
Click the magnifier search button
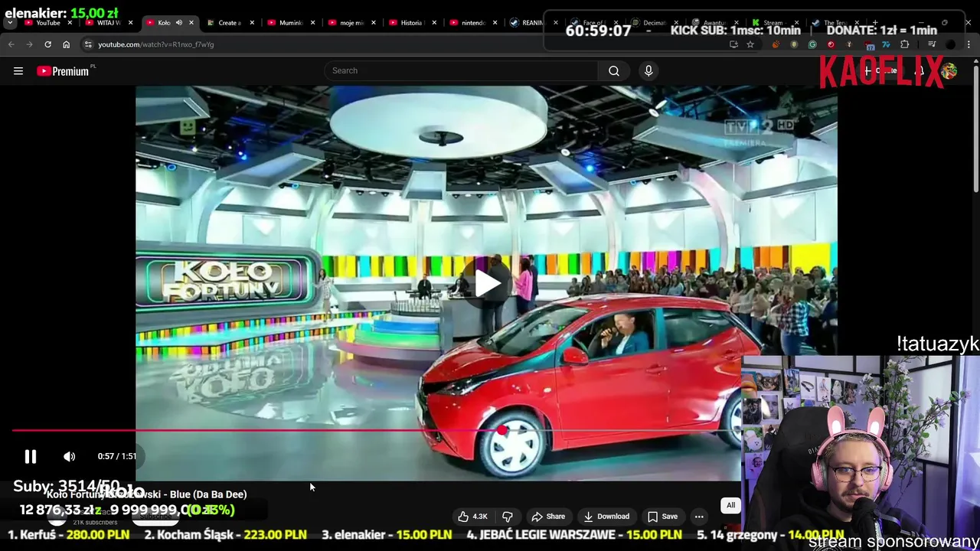pyautogui.click(x=614, y=71)
